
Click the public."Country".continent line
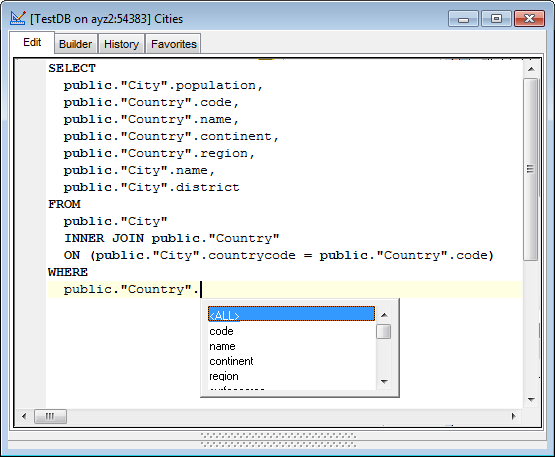(171, 136)
